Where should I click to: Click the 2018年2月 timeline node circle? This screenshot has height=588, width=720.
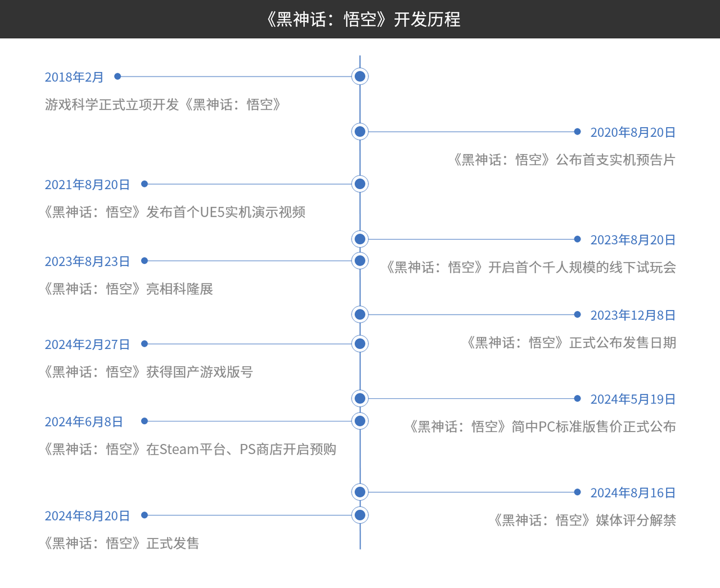[360, 77]
